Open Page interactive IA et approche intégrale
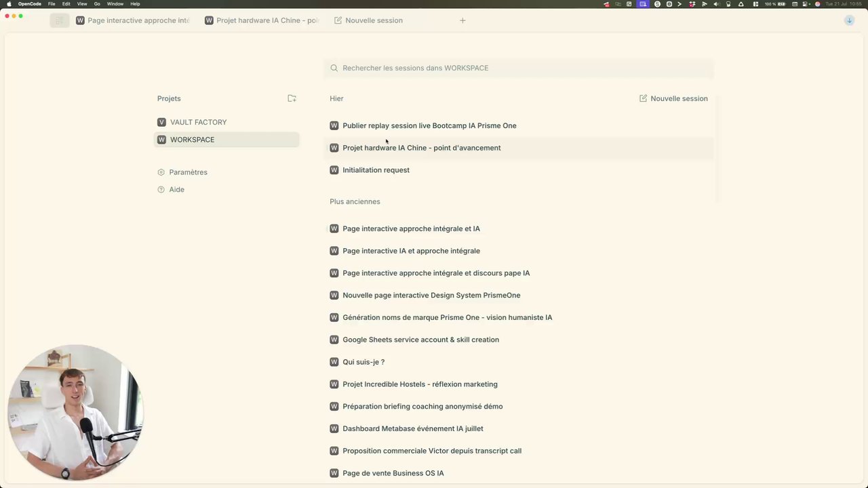The image size is (868, 488). pos(519,251)
